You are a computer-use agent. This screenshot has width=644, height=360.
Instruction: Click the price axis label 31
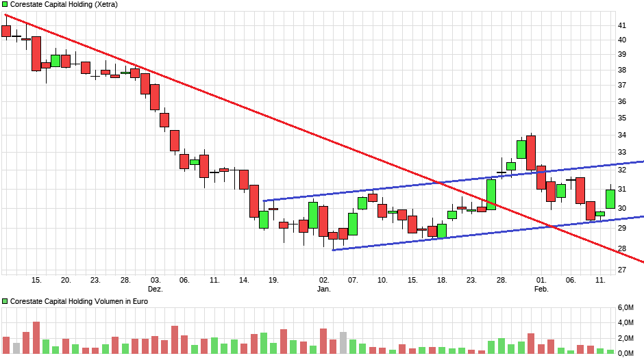622,189
